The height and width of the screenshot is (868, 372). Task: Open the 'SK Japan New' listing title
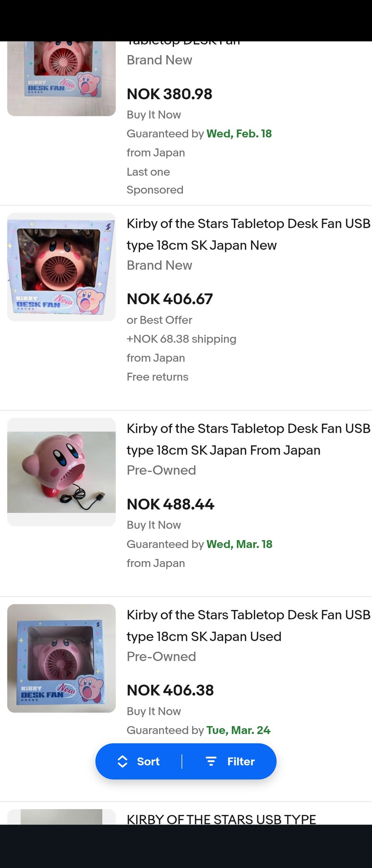click(248, 234)
